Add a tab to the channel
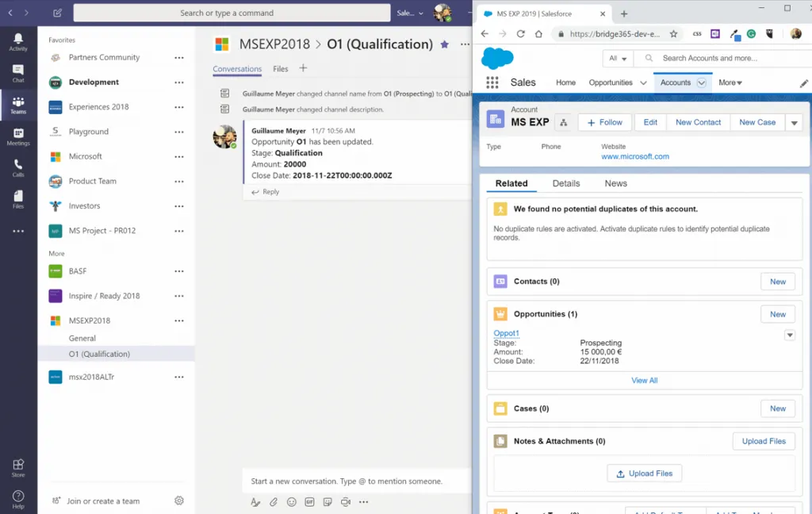The width and height of the screenshot is (812, 514). coord(303,68)
